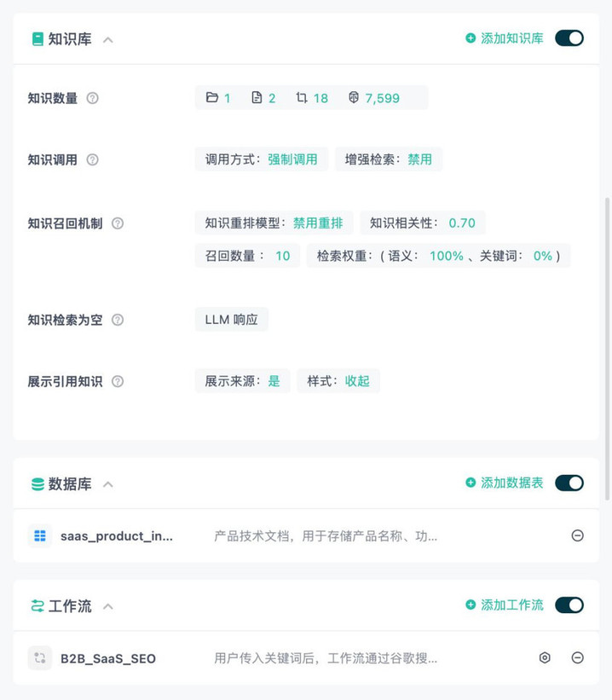This screenshot has height=700, width=612.
Task: Remove saas_product_in... table with minus icon
Action: [x=578, y=535]
